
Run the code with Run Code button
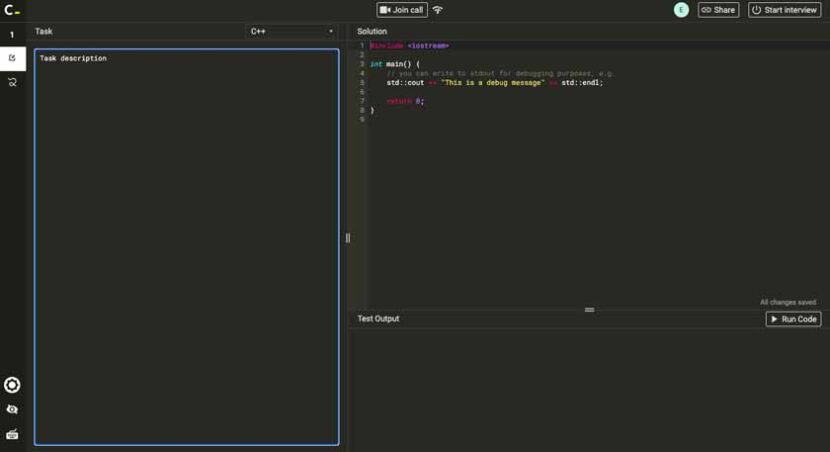click(793, 319)
